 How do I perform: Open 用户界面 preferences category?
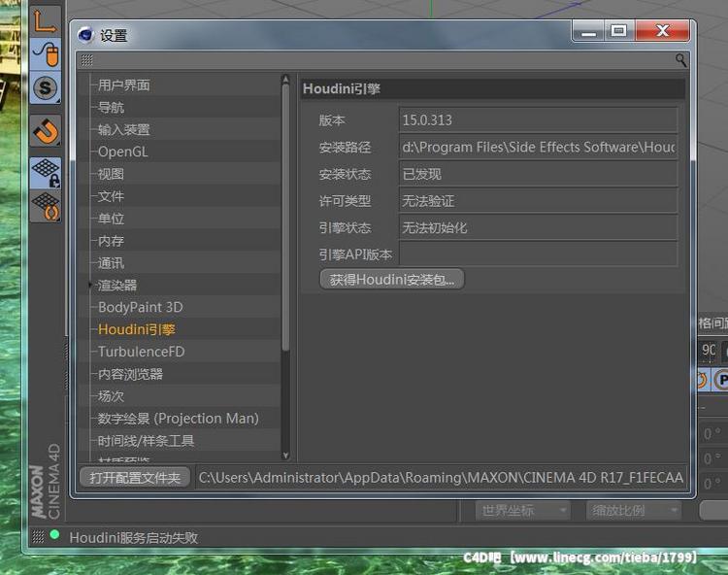[x=124, y=85]
